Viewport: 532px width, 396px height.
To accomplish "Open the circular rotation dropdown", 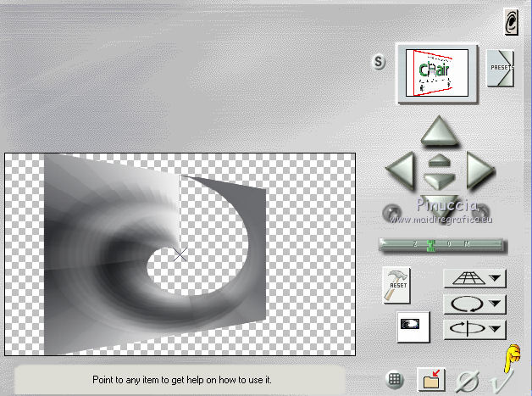I will [474, 304].
